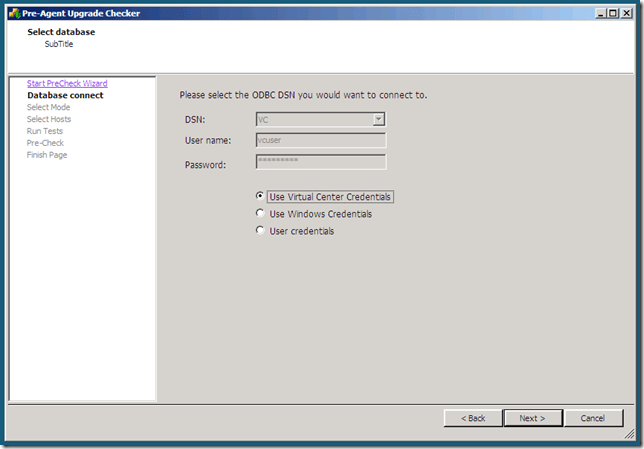The height and width of the screenshot is (449, 644).
Task: Proceed with the Next button
Action: pyautogui.click(x=532, y=418)
